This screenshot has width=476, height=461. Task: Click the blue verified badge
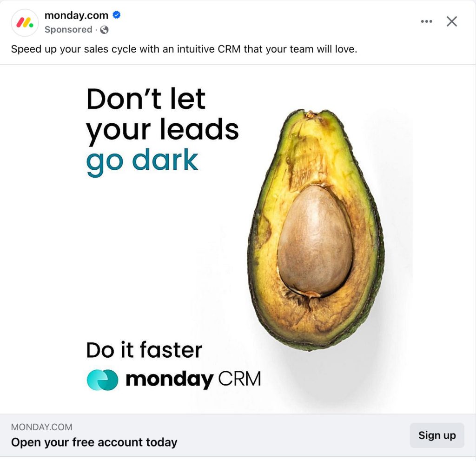(117, 14)
